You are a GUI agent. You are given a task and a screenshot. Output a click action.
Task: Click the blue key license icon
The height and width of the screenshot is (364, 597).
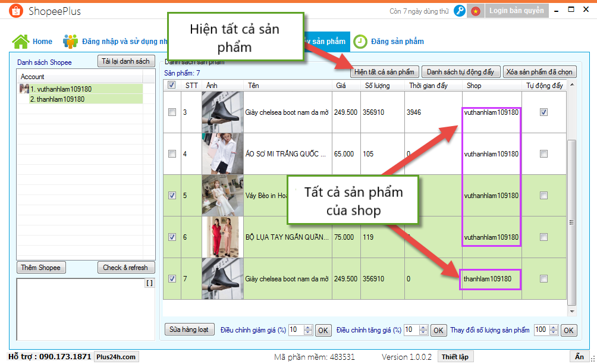click(459, 11)
